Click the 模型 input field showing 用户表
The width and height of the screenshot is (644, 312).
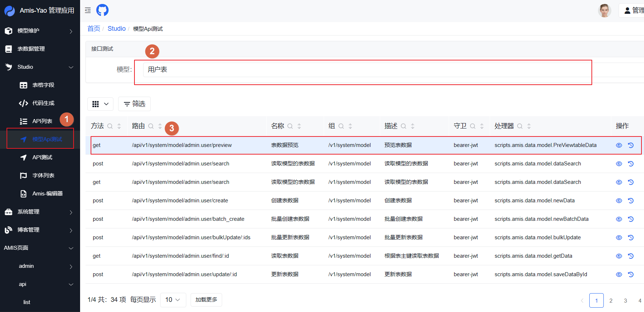click(362, 69)
